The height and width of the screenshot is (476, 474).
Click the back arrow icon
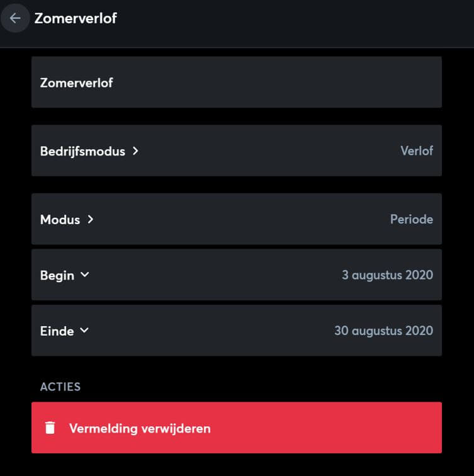pos(15,18)
